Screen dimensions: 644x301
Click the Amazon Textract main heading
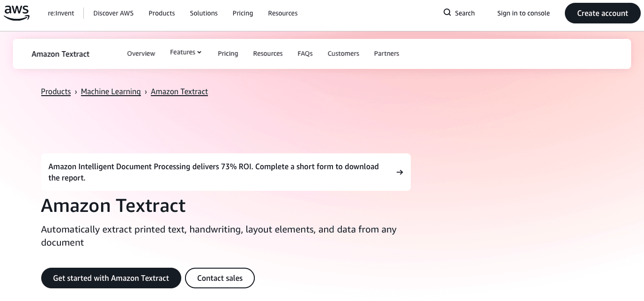pyautogui.click(x=113, y=206)
